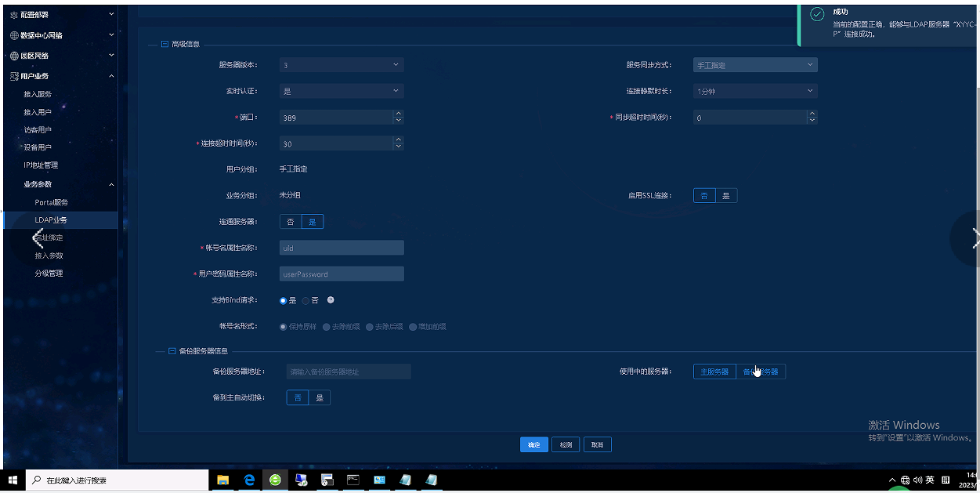Click the 取消 cancel button
Viewport: 980px width, 493px height.
coord(598,444)
